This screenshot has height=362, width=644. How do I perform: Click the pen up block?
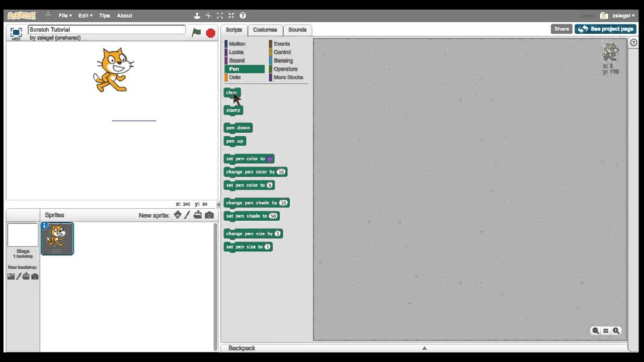pyautogui.click(x=235, y=141)
